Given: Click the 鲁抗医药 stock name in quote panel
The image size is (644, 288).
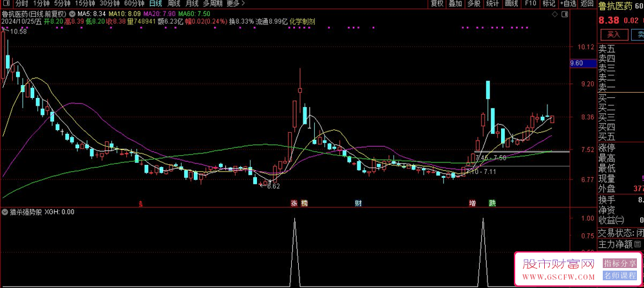Looking at the screenshot, I should tap(614, 5).
